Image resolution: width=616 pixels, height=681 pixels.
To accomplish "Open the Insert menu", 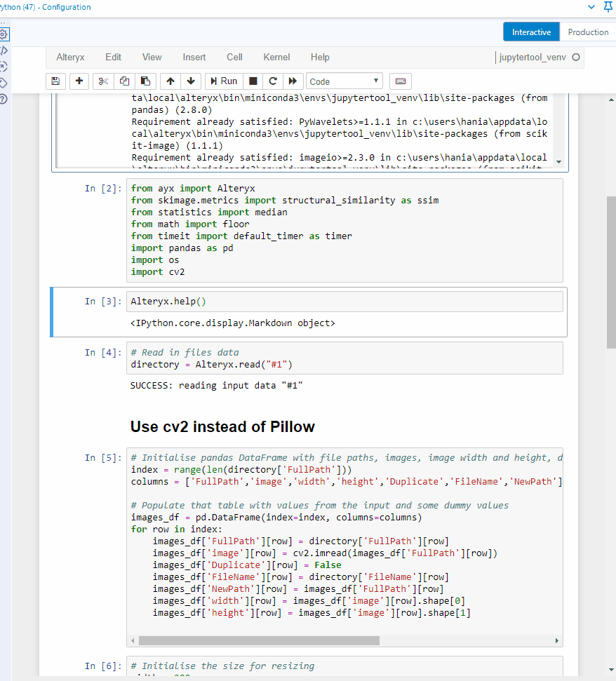I will (194, 58).
